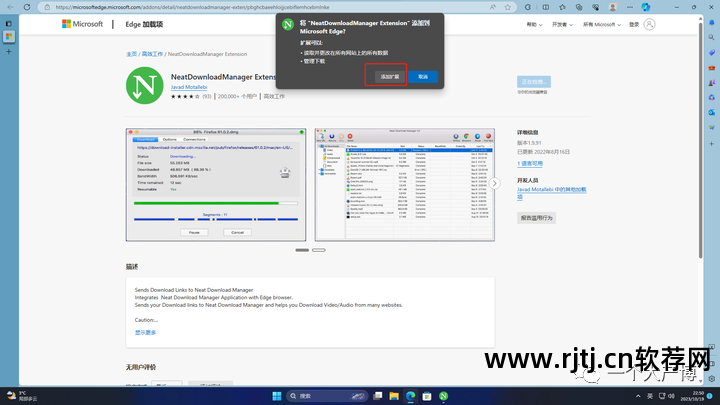Open Neat Download Manager taskbar icon
The image size is (720, 405).
(444, 396)
